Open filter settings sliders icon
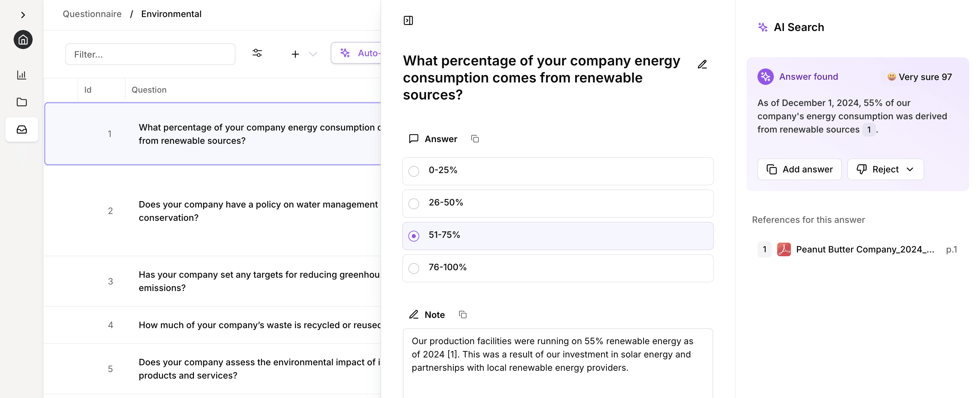The width and height of the screenshot is (980, 398). (257, 53)
